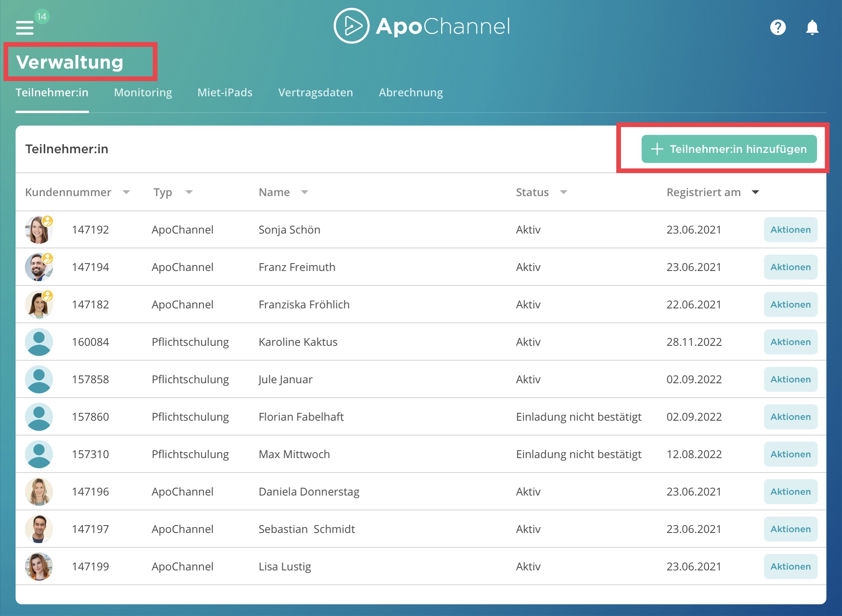Screen dimensions: 842x616
Task: Open Aktionen for Franz Freimuth
Action: pyautogui.click(x=791, y=267)
